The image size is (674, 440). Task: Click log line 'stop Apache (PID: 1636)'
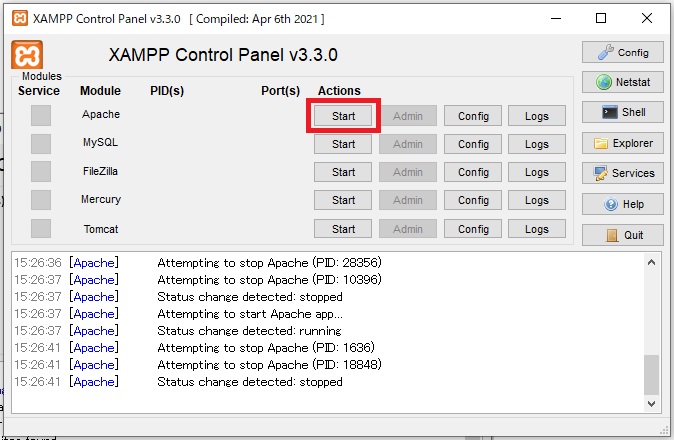coord(266,348)
